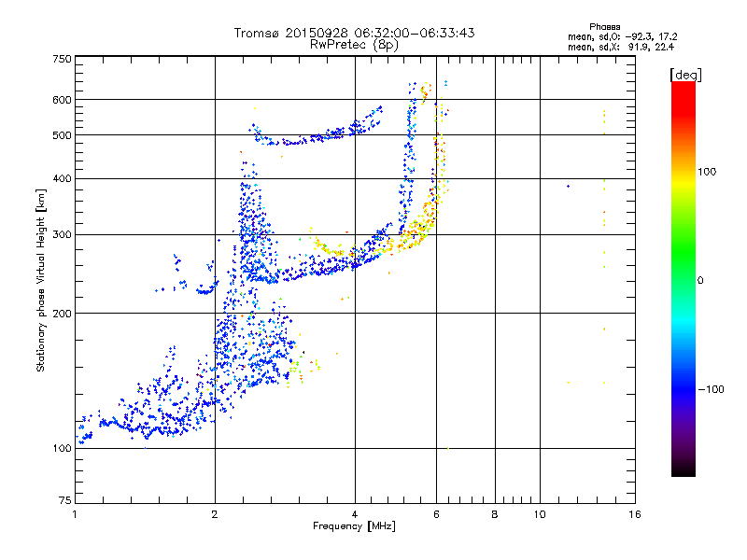Click the colorbar label '-100'
This screenshot has height=560, width=747.
click(712, 389)
